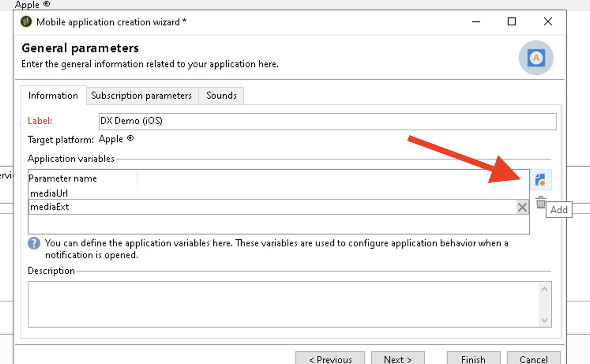Click inside the Description text area
This screenshot has height=364, width=590.
[283, 304]
